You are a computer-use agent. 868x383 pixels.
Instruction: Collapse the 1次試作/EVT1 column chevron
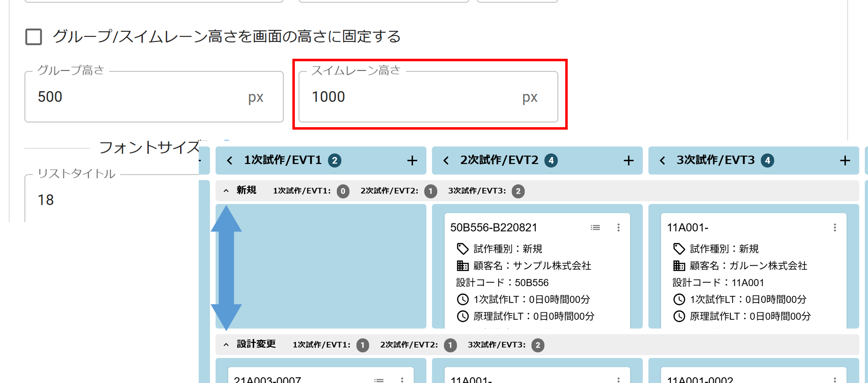[x=230, y=161]
